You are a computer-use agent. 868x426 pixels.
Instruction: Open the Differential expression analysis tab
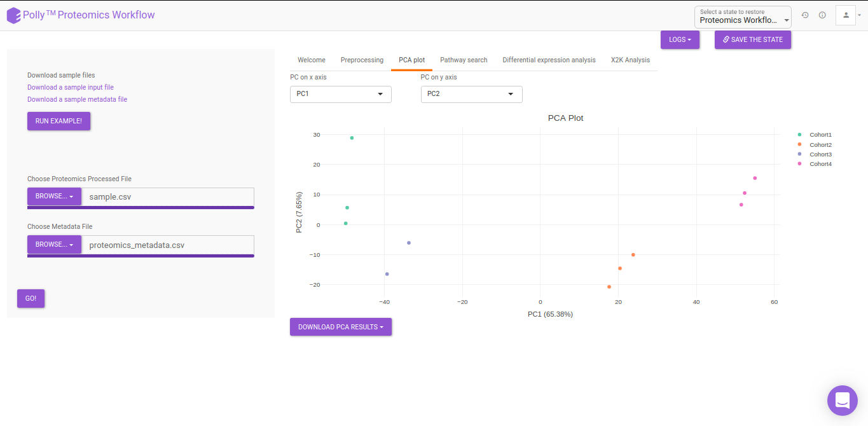[x=549, y=60]
